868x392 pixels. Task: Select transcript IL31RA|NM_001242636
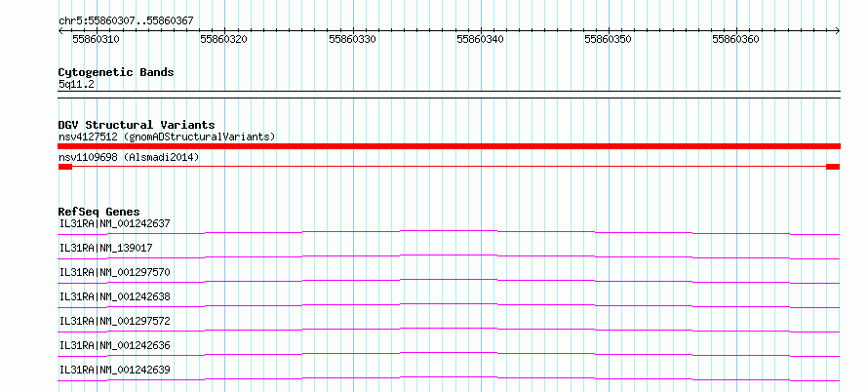click(x=114, y=345)
